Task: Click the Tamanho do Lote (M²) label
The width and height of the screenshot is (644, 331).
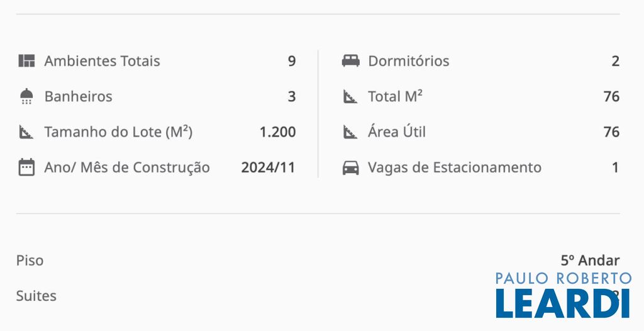Action: (x=118, y=132)
